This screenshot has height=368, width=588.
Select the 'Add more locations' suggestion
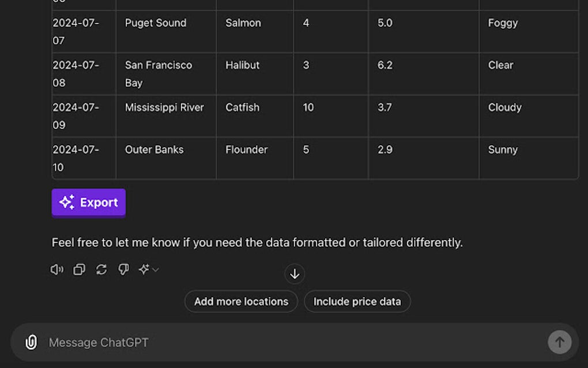(240, 301)
